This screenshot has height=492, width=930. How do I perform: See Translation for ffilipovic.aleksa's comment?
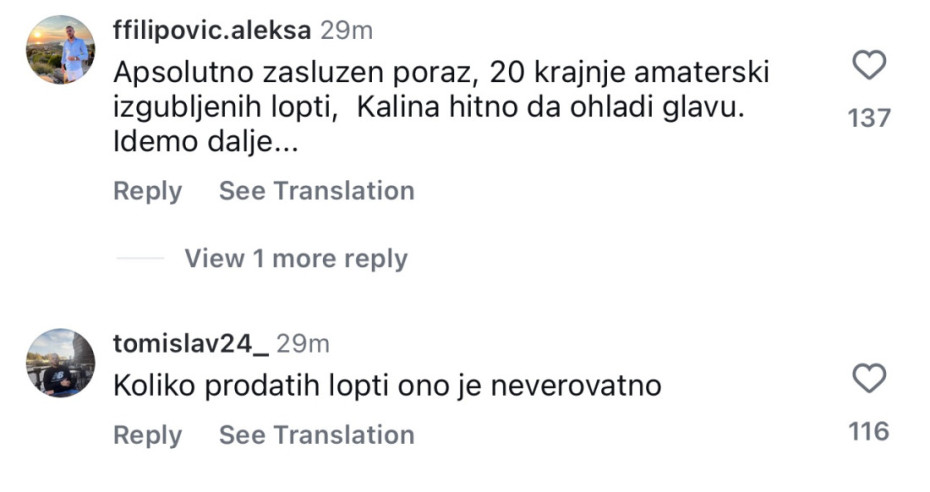[x=316, y=191]
